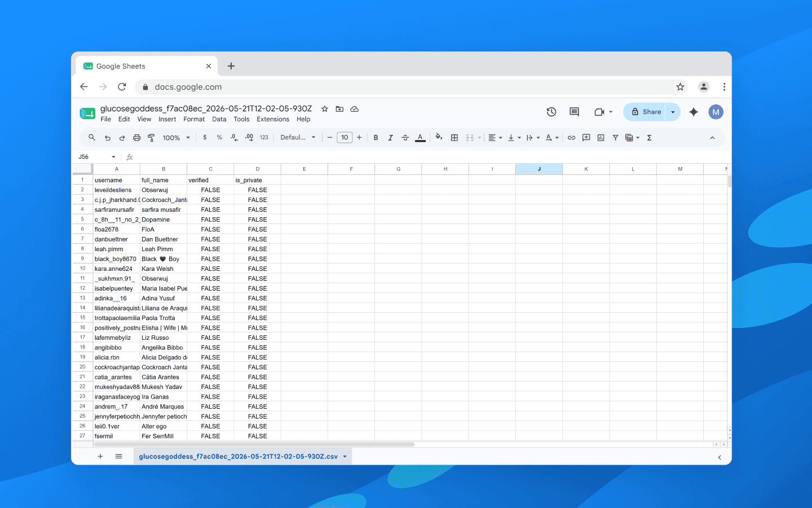Increase decimal places
The width and height of the screenshot is (812, 508).
point(249,138)
